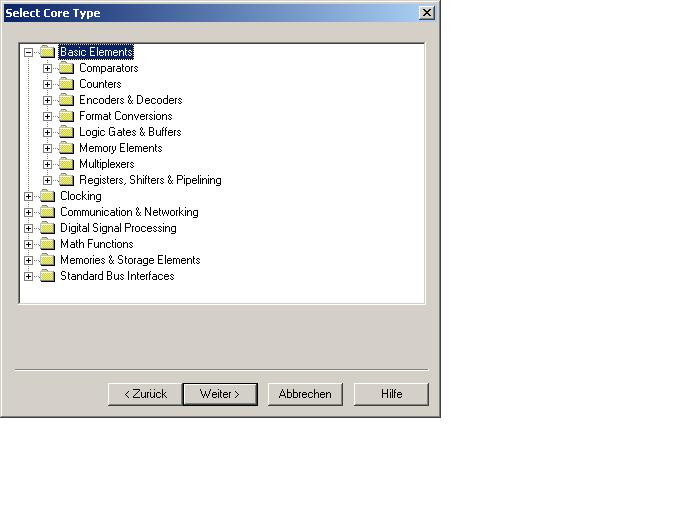Select the Counters label
Viewport: 700px width, 525px height.
point(100,84)
